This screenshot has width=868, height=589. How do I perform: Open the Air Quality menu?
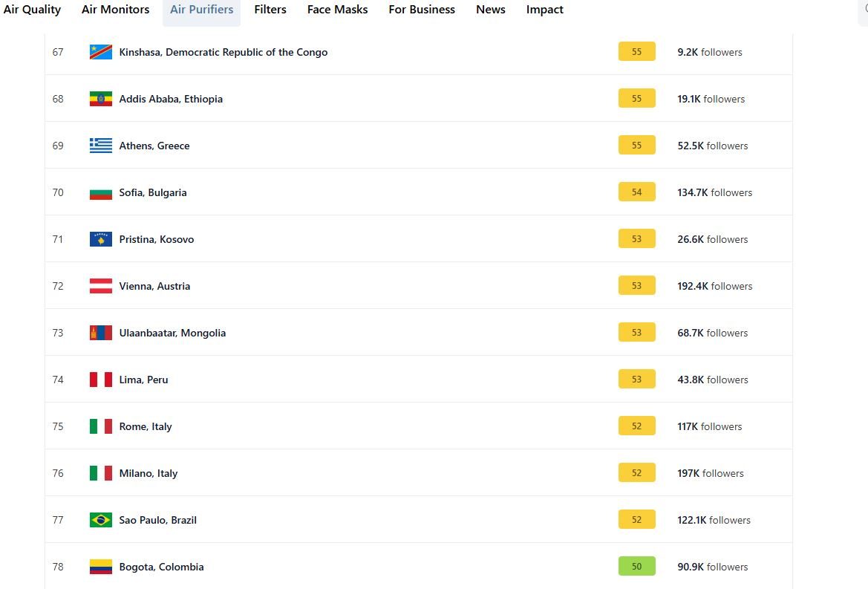click(31, 10)
